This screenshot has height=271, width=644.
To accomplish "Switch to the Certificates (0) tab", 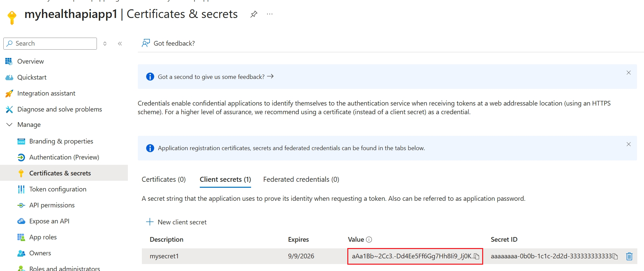I will [x=163, y=179].
